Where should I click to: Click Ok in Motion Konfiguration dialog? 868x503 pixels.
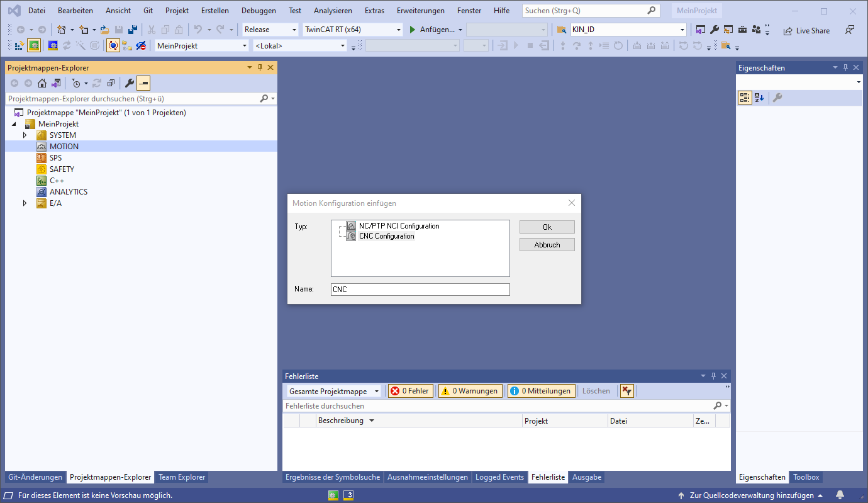pos(547,227)
